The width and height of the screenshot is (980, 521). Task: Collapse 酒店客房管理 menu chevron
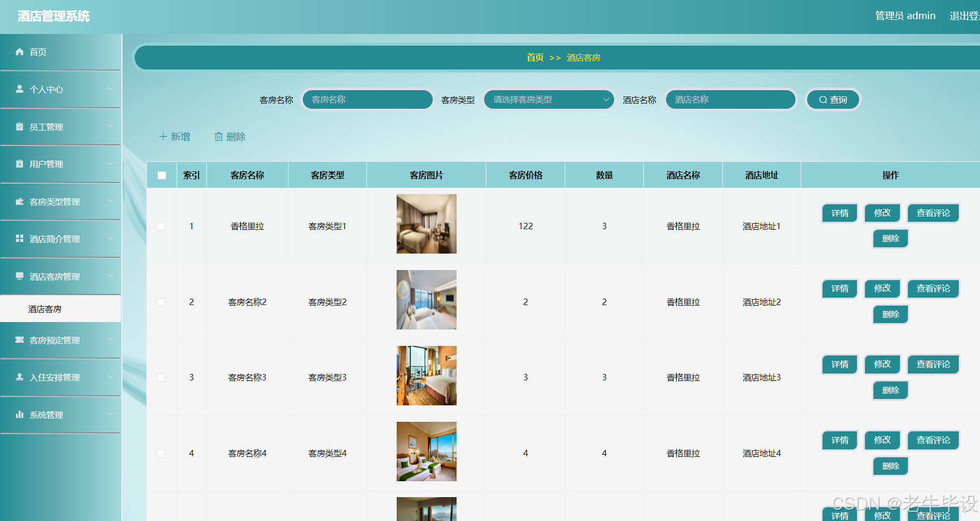[110, 276]
